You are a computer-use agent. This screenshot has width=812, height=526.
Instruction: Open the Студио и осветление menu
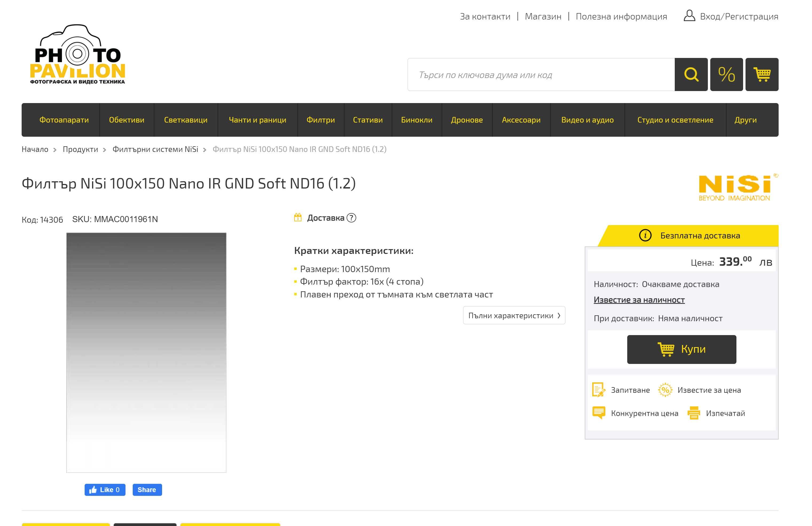pyautogui.click(x=675, y=120)
